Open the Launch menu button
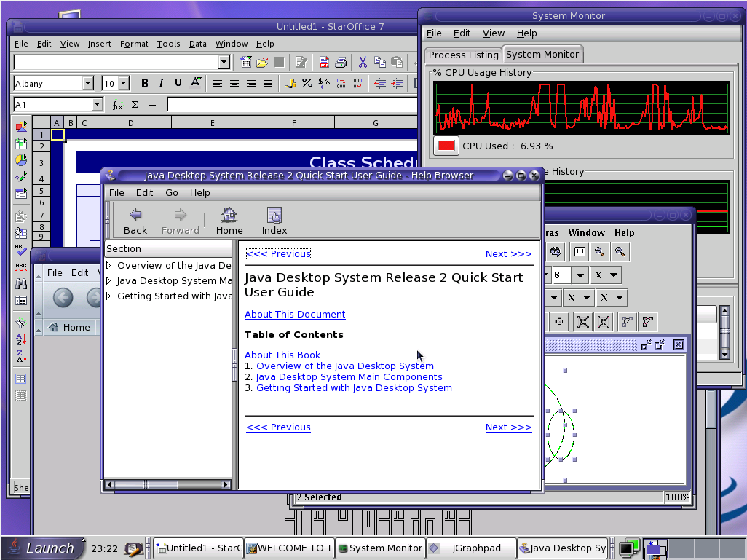The width and height of the screenshot is (747, 560). [x=43, y=548]
